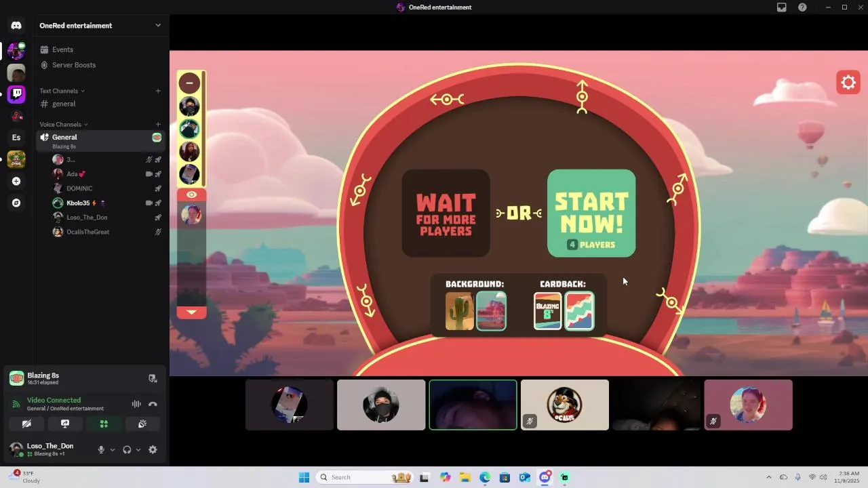
Task: Share your screen button
Action: pyautogui.click(x=65, y=424)
